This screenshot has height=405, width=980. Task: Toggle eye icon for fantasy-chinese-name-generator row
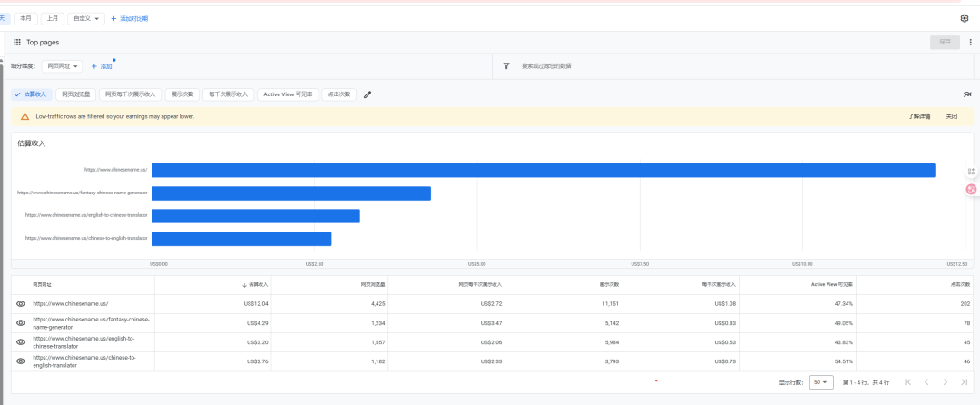(x=21, y=323)
